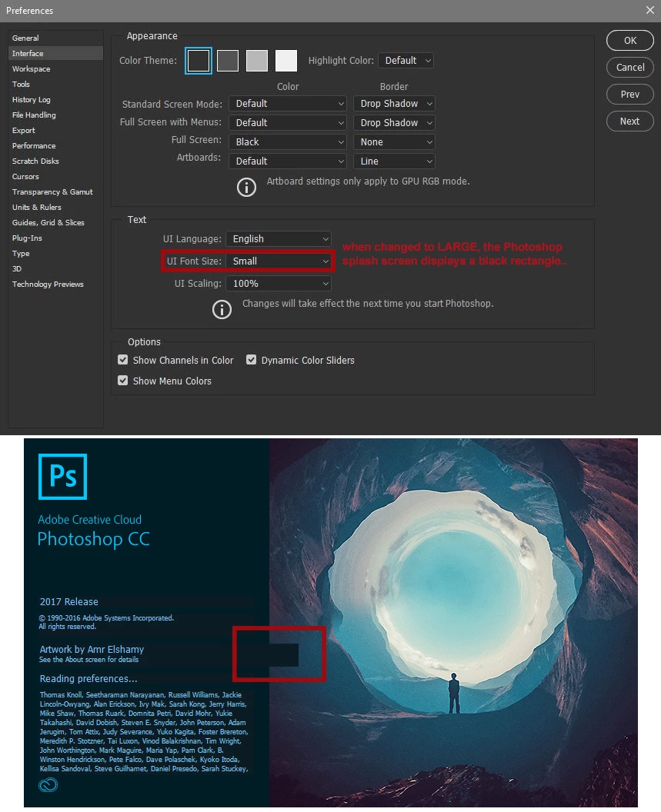
Task: Open Artboards border dropdown set to Line
Action: (394, 161)
